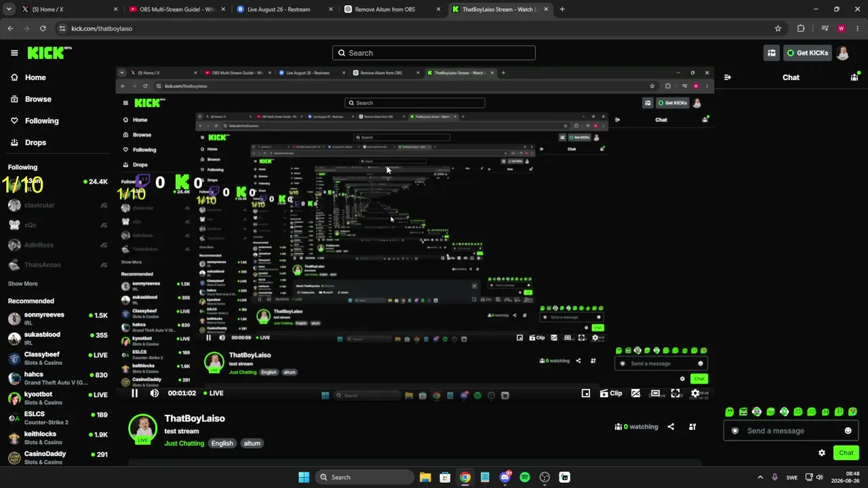The height and width of the screenshot is (488, 868).
Task: Open ESLCS recommended channel
Action: 58,418
